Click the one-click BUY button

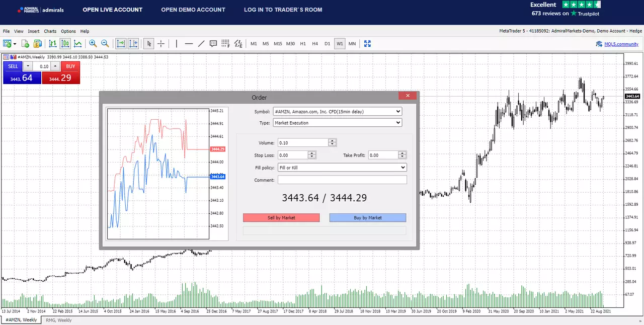pos(70,66)
